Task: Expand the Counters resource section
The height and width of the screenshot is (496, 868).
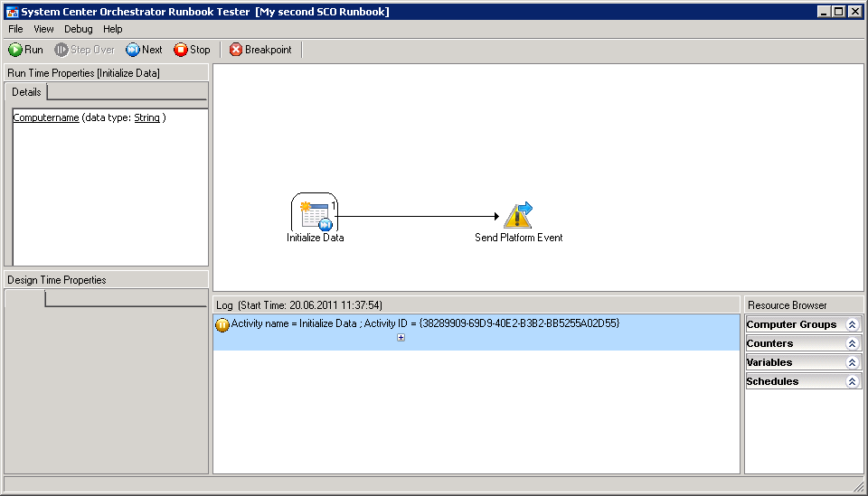Action: 851,343
